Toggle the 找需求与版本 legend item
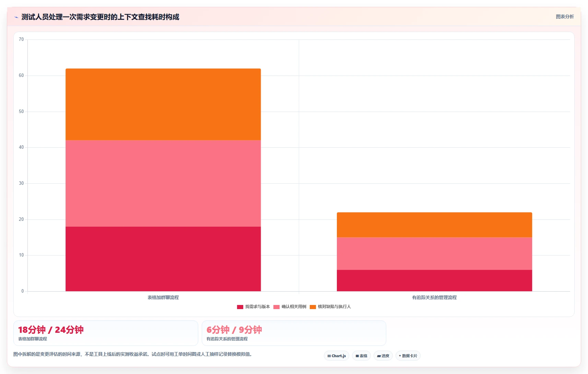Screen dimensions: 588x374 click(254, 307)
